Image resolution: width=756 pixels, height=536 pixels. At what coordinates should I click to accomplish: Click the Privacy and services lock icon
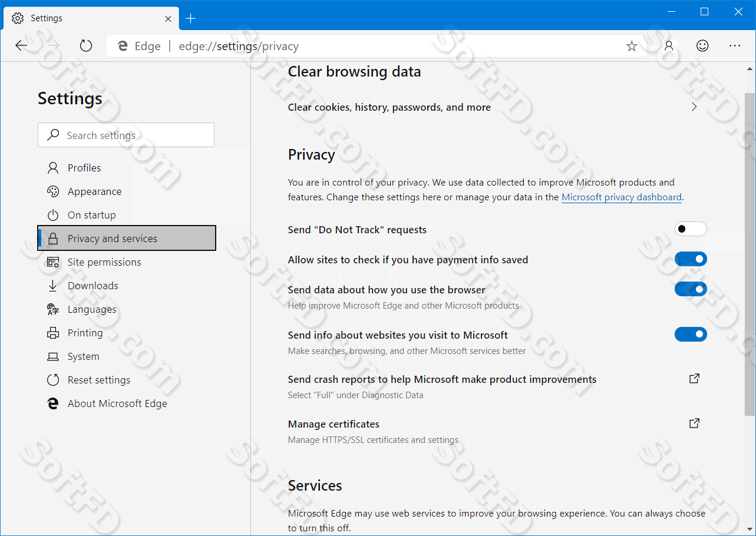pos(53,239)
